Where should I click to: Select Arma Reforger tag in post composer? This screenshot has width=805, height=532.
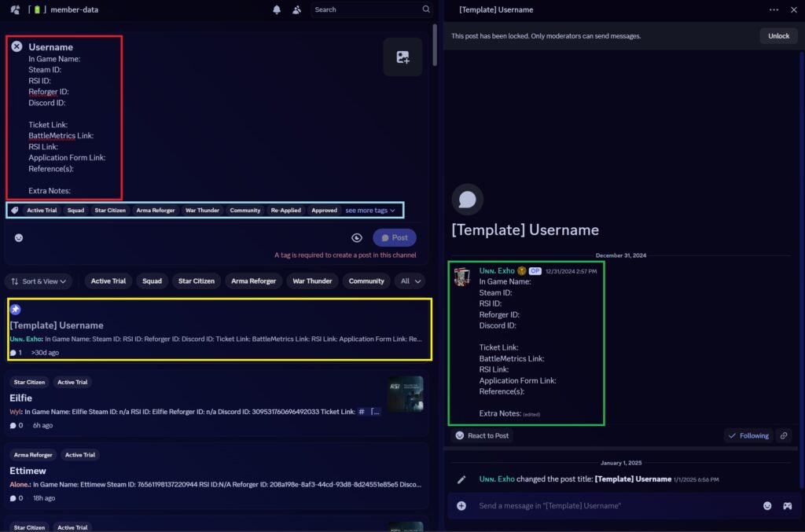(x=156, y=211)
